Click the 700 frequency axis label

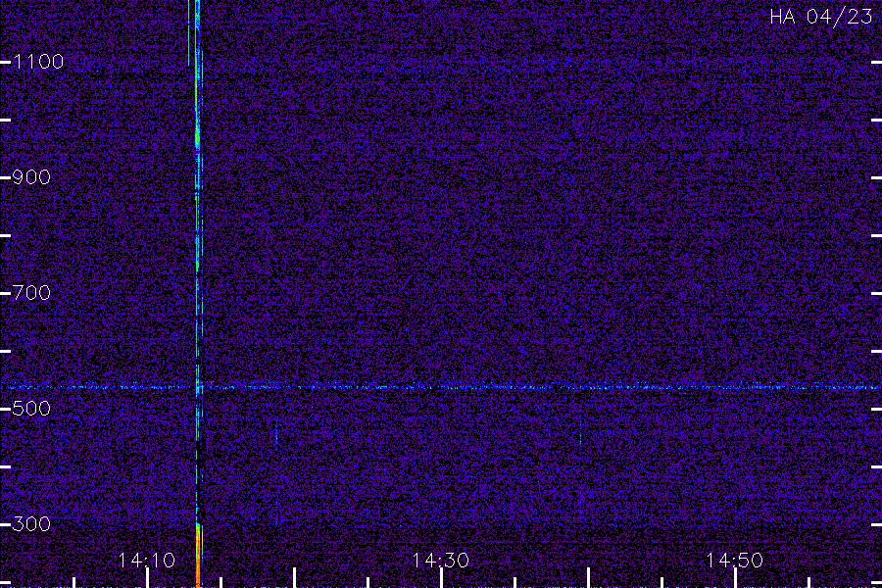[31, 293]
